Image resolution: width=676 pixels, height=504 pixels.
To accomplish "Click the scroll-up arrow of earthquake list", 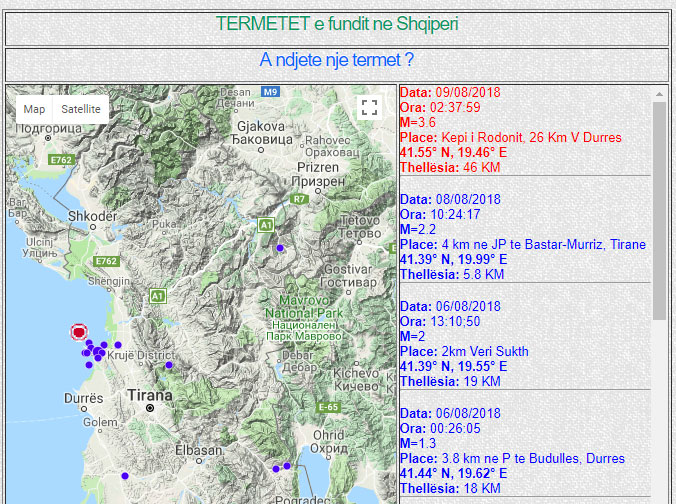I will (659, 94).
